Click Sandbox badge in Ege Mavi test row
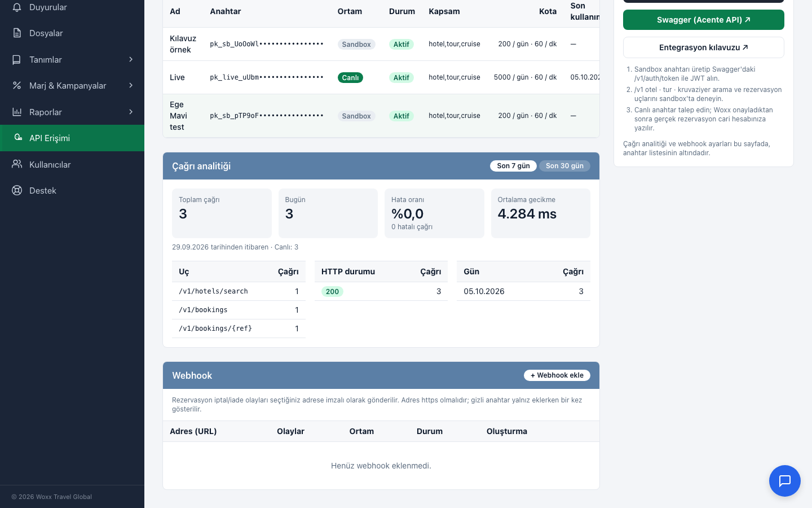Screen dimensions: 812x508 [356, 116]
